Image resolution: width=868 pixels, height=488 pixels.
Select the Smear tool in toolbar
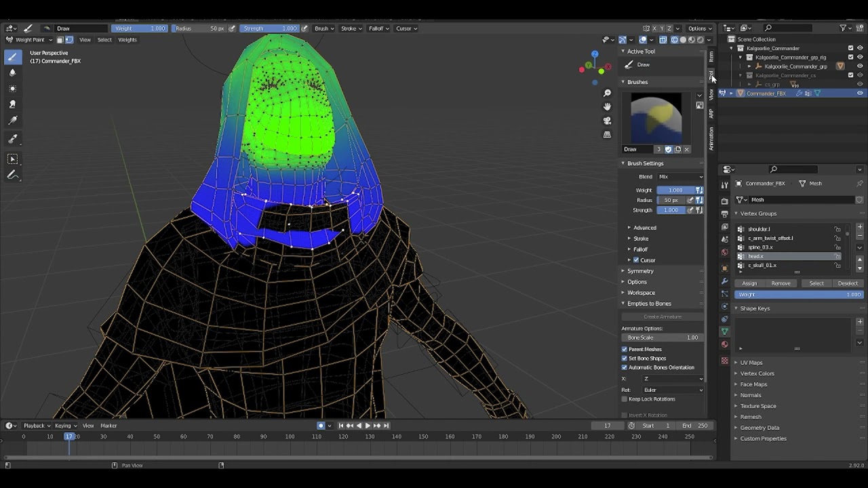[12, 104]
